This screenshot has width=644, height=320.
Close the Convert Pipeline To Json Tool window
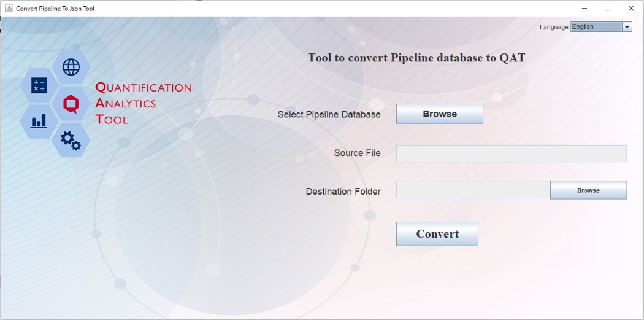(631, 8)
